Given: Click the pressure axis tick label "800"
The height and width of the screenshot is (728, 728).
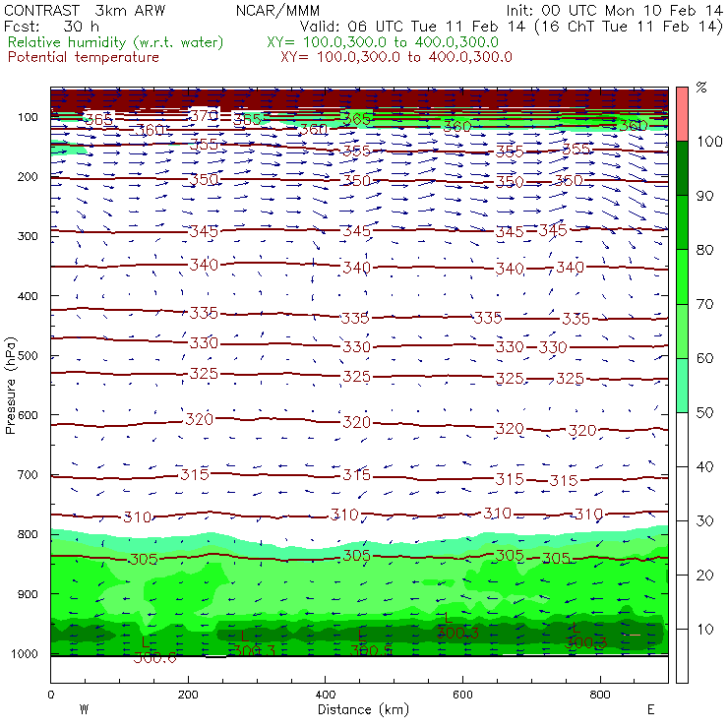Looking at the screenshot, I should coord(28,534).
